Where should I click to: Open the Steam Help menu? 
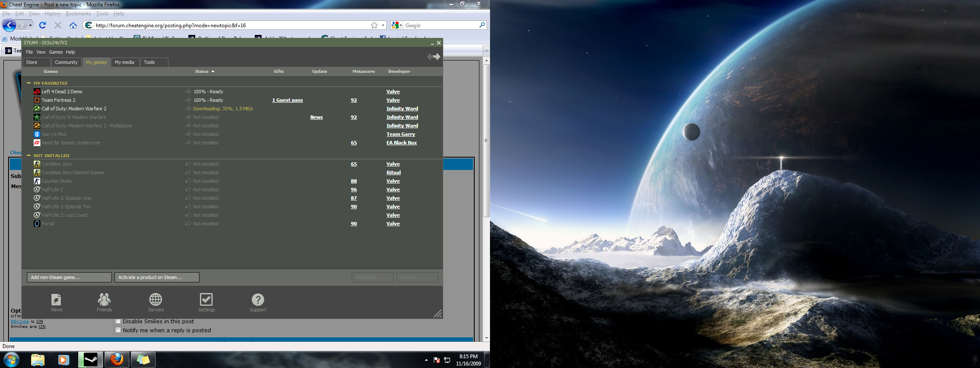[70, 52]
